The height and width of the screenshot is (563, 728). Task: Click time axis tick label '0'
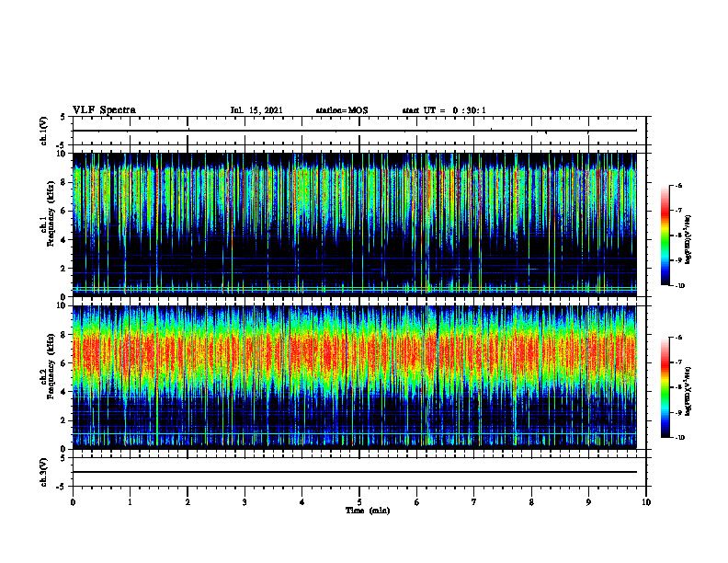[x=73, y=502]
